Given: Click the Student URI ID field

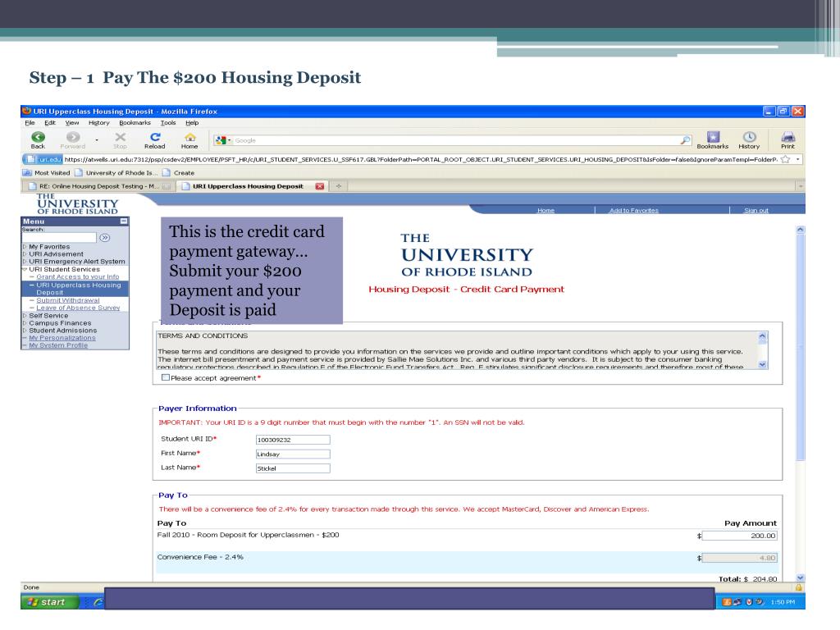Looking at the screenshot, I should click(293, 440).
